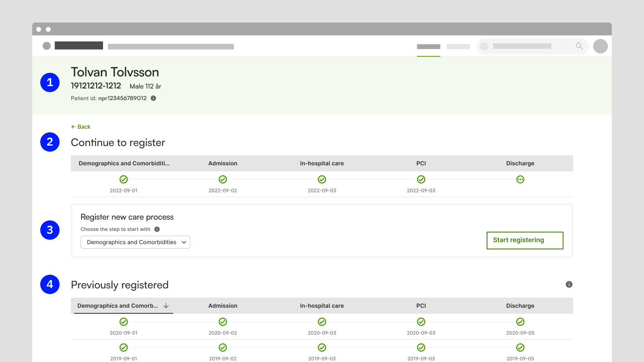Sort by Demographics and Comorb... column arrow

point(166,306)
